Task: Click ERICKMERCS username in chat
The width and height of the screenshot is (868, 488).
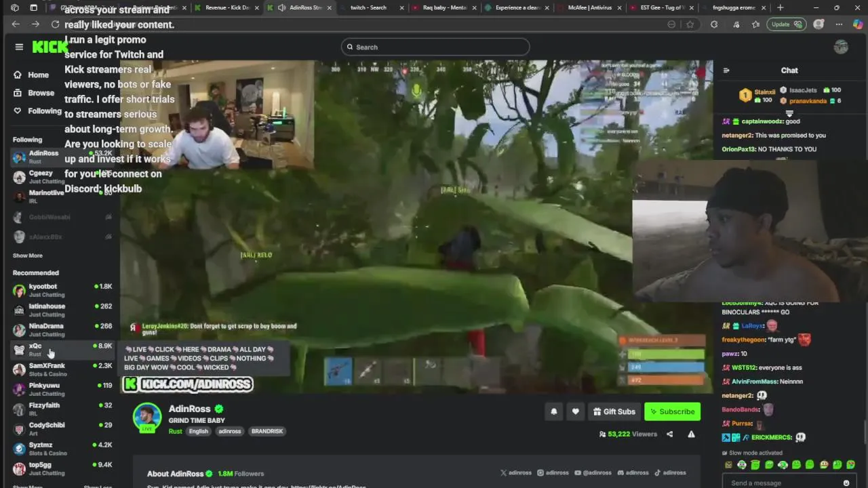Action: tap(772, 437)
